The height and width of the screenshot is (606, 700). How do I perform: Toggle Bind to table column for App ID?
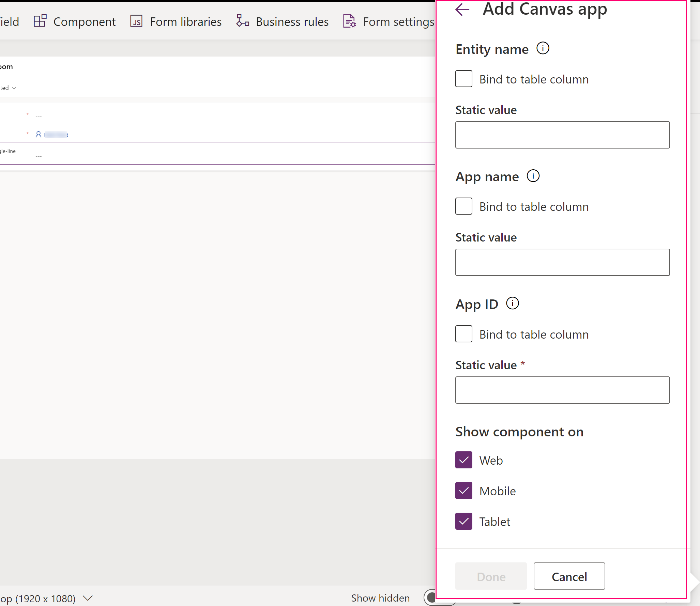(x=464, y=333)
